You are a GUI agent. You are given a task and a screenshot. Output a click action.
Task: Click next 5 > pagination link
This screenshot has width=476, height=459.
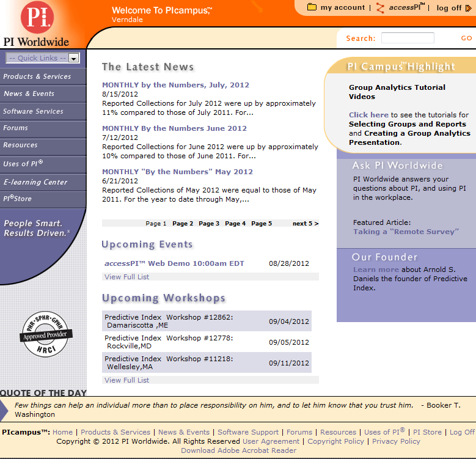click(306, 224)
